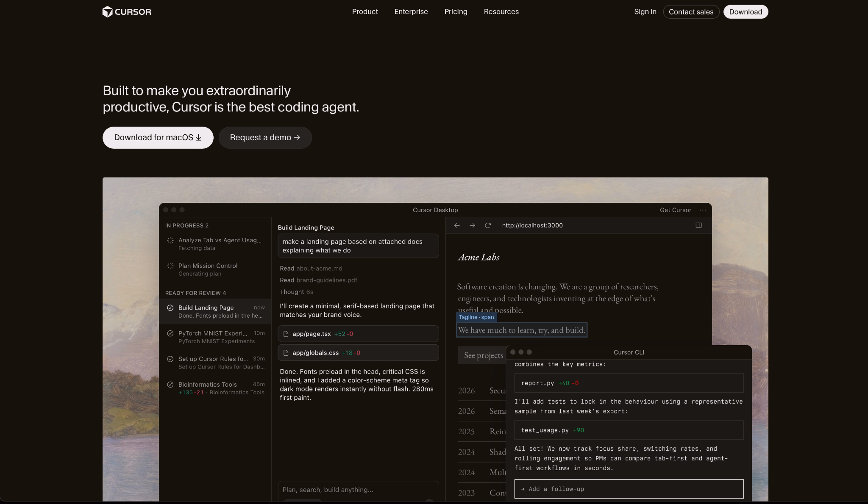Click Request a demo button
The height and width of the screenshot is (504, 868).
click(265, 138)
